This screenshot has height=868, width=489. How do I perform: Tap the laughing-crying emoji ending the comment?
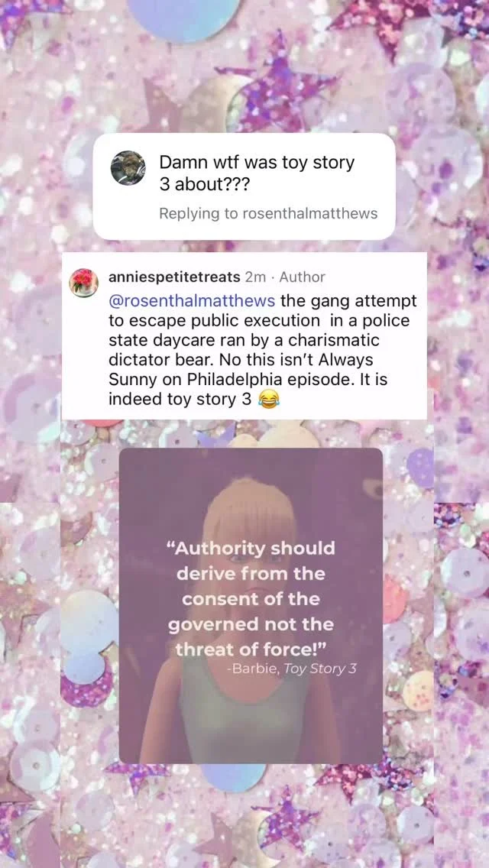269,399
